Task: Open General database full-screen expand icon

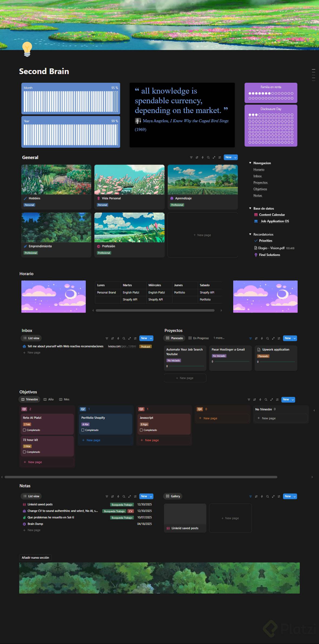Action: pyautogui.click(x=214, y=157)
